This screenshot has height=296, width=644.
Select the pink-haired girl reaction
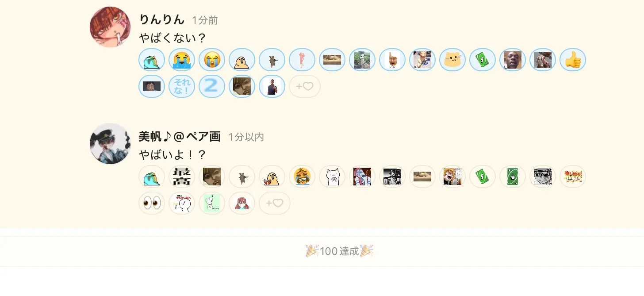point(242,203)
